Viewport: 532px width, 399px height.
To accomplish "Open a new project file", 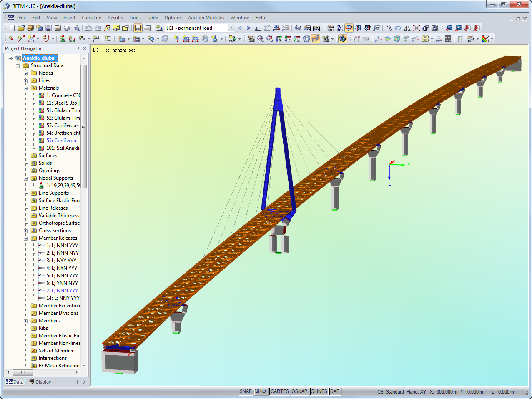I will (11, 28).
